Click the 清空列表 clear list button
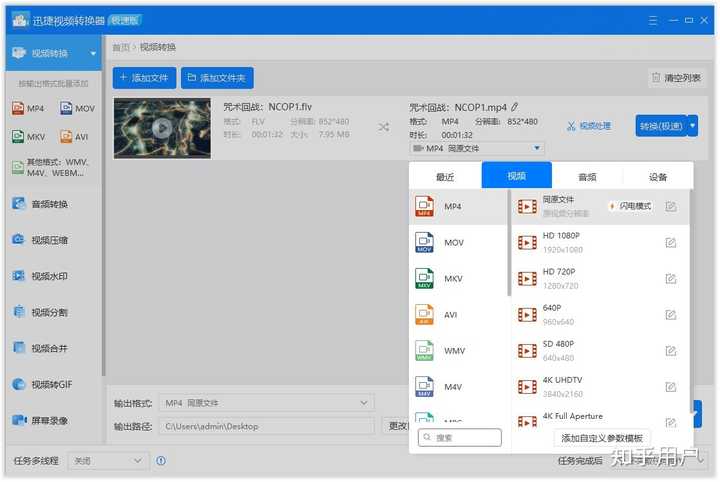720x482 pixels. click(676, 78)
